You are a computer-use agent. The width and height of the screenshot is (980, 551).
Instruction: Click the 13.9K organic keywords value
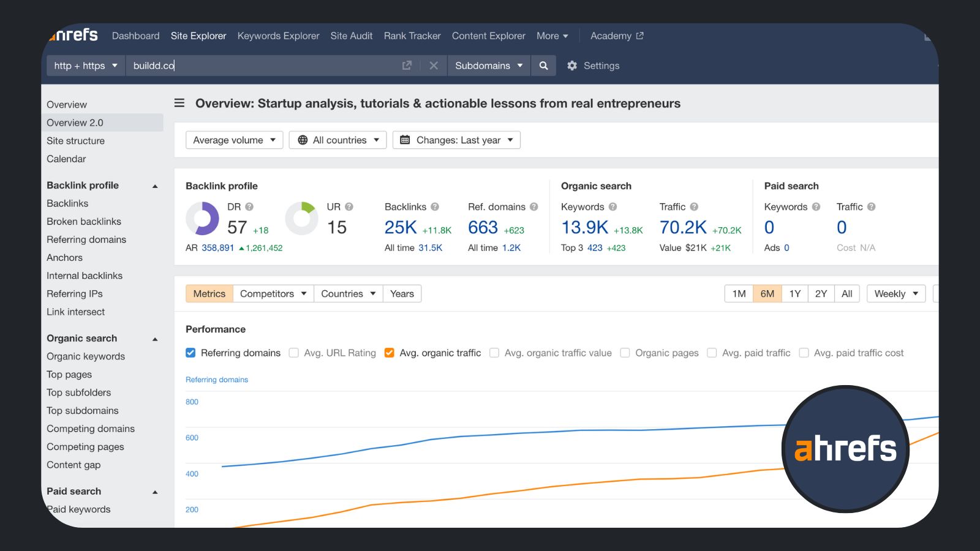coord(585,227)
